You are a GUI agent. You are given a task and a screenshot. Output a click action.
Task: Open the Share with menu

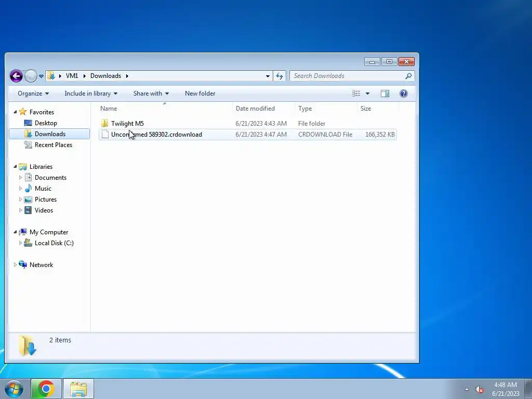click(x=151, y=94)
